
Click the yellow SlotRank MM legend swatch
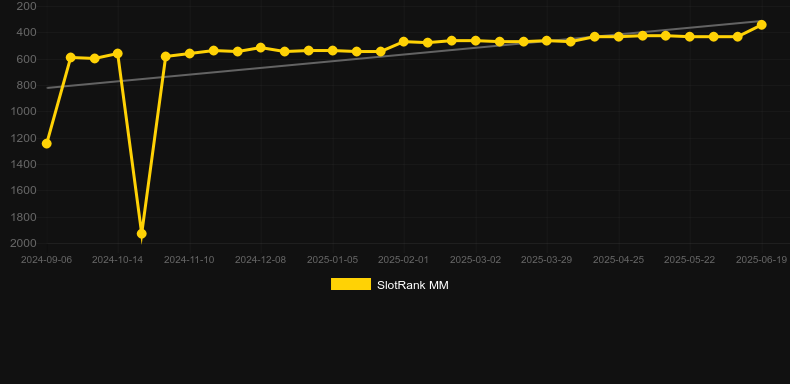tap(351, 284)
